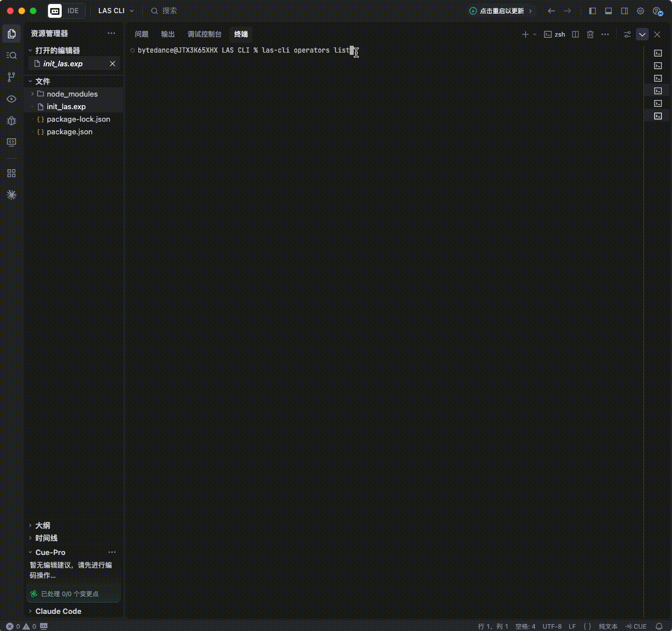This screenshot has width=672, height=631.
Task: Open the Extensions view
Action: pyautogui.click(x=11, y=173)
